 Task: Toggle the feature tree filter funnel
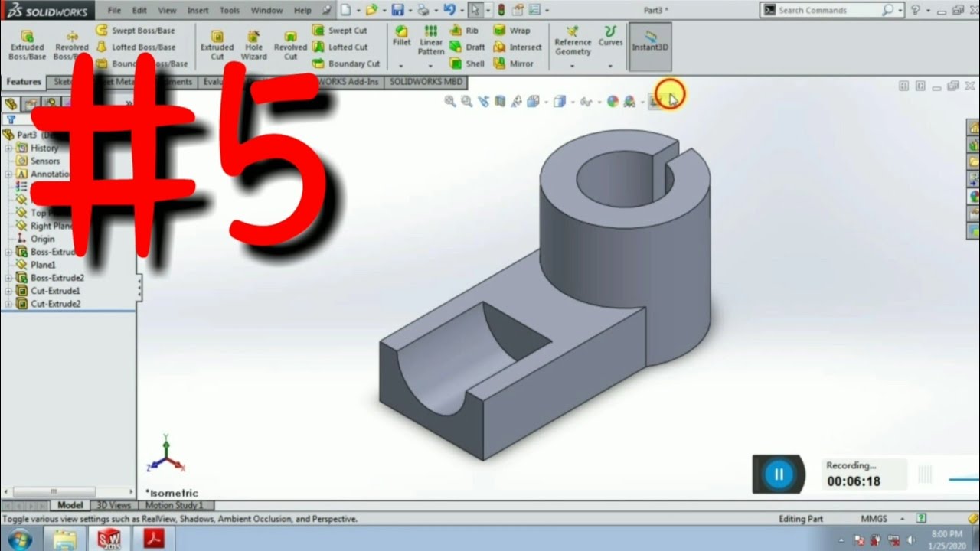point(11,119)
